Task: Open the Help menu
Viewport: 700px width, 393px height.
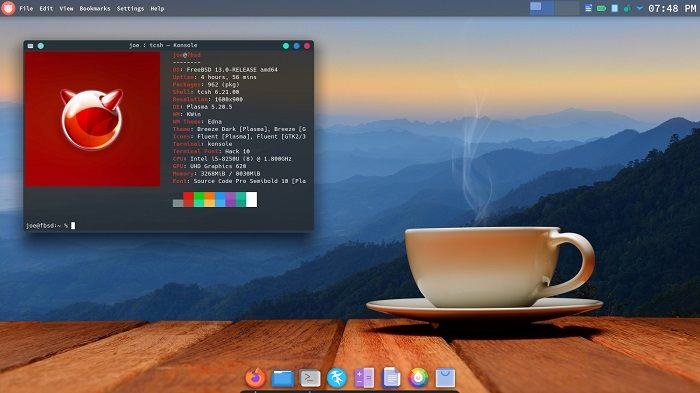Action: pyautogui.click(x=157, y=8)
